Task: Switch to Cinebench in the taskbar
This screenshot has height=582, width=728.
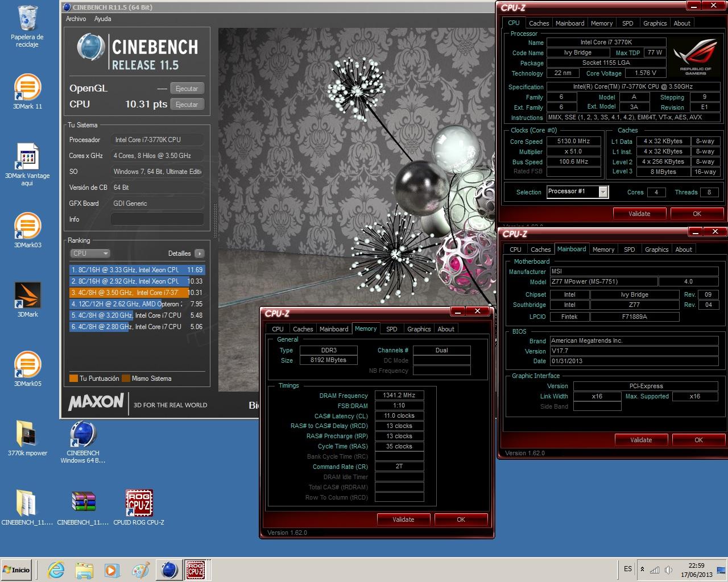Action: click(169, 569)
